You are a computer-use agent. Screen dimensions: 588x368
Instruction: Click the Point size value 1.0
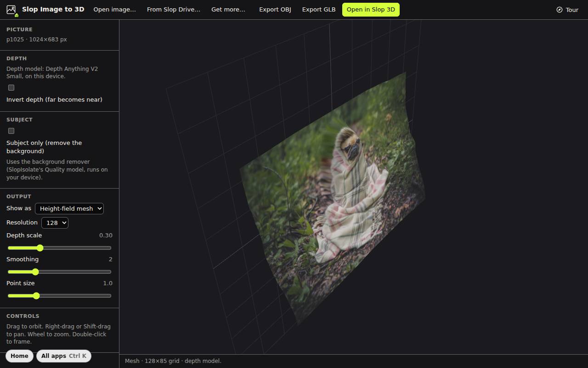(x=107, y=283)
